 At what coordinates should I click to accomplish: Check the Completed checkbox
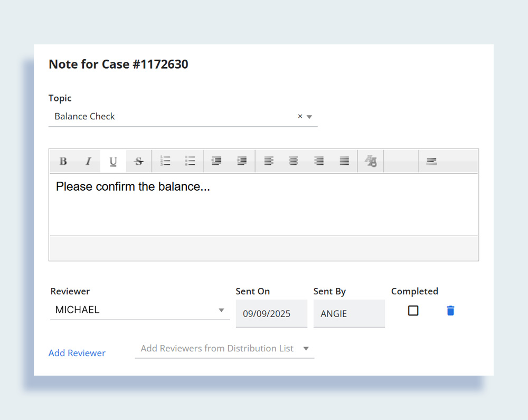point(413,311)
